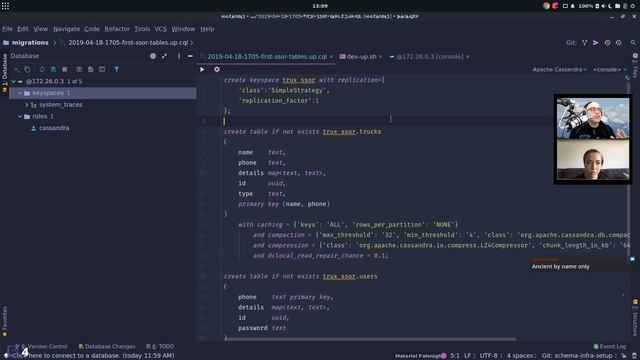Viewport: 640px width, 360px height.
Task: Hide the Database tool window with minus icon
Action: (190, 56)
